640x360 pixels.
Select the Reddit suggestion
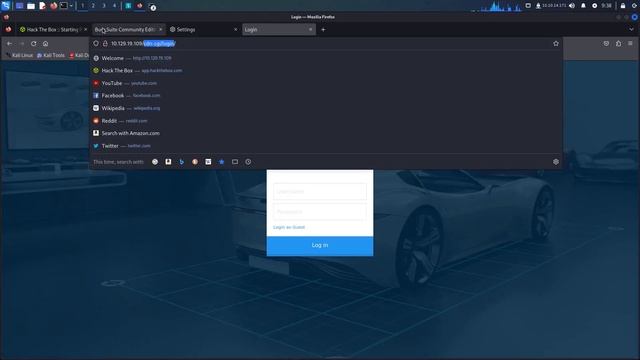[326, 120]
